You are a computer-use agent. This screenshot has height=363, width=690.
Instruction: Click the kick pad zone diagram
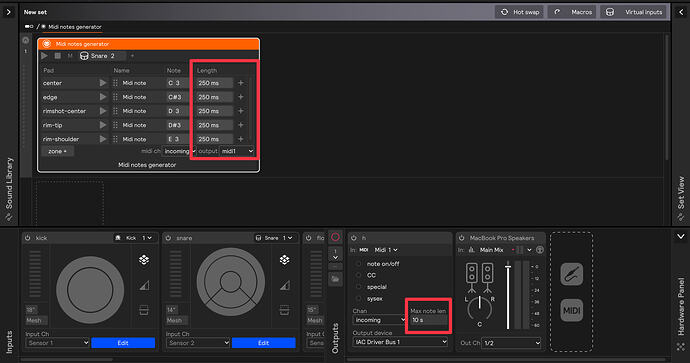90,290
